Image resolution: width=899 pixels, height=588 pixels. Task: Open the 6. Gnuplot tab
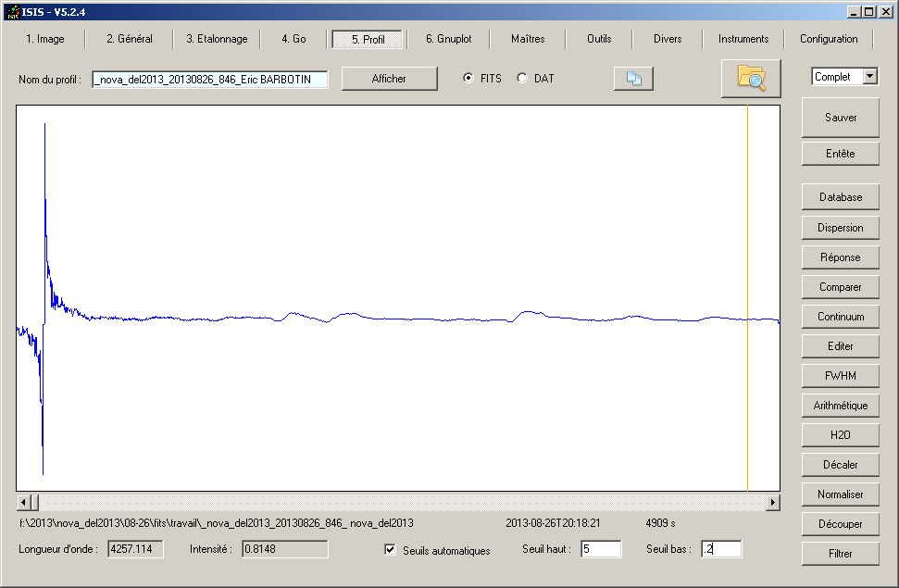[x=448, y=39]
